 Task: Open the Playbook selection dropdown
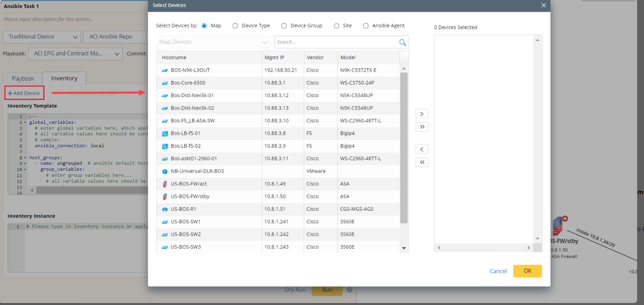[x=75, y=54]
